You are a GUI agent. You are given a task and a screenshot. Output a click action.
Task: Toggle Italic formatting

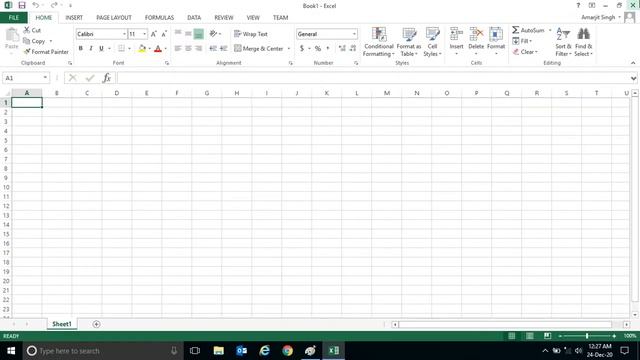[91, 49]
